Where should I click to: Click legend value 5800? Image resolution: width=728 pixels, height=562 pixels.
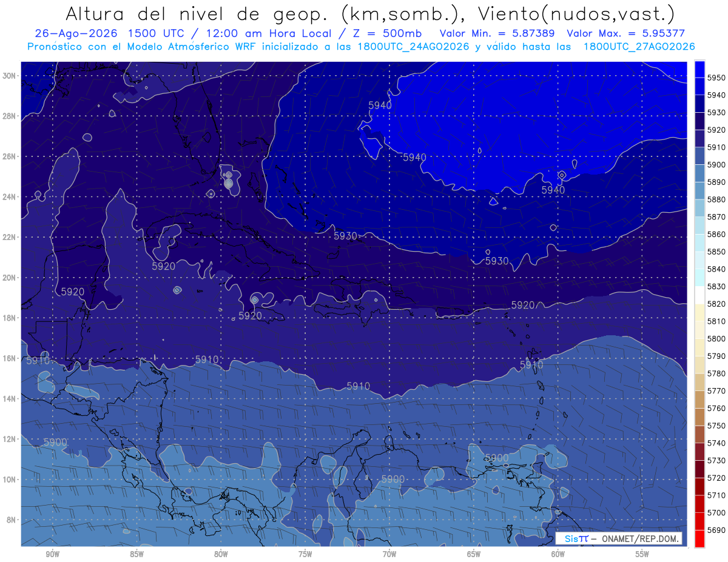[717, 338]
